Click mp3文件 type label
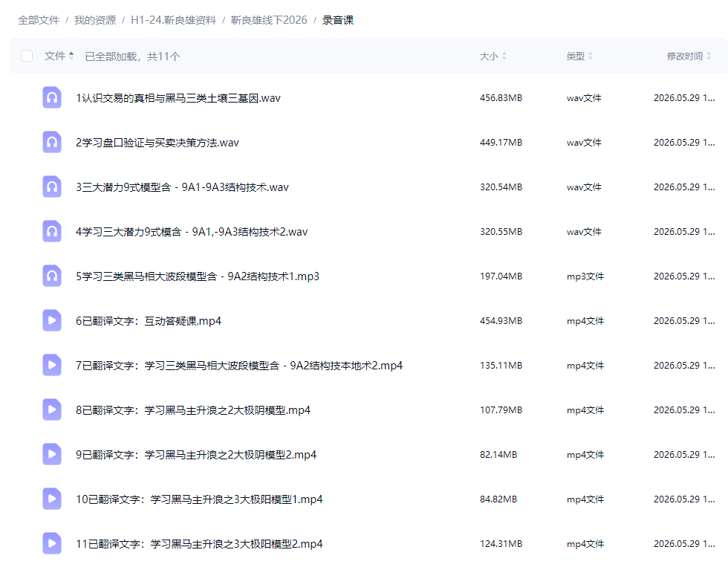Viewport: 728px width, 573px height. click(x=585, y=276)
